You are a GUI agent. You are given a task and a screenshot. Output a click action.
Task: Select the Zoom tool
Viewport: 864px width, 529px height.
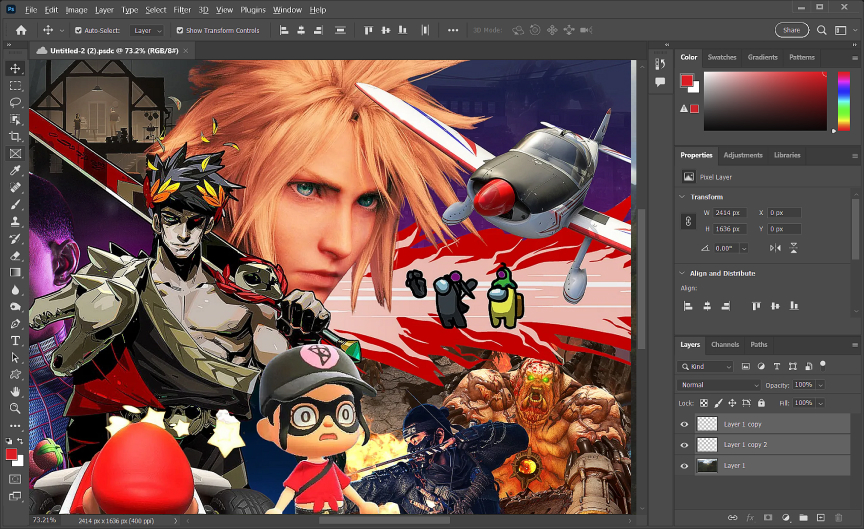(15, 408)
